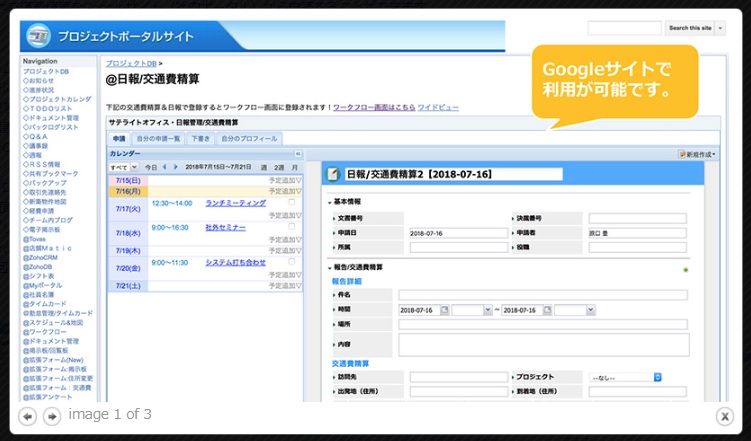The height and width of the screenshot is (441, 751).
Task: Select the 月 calendar view
Action: tap(295, 168)
